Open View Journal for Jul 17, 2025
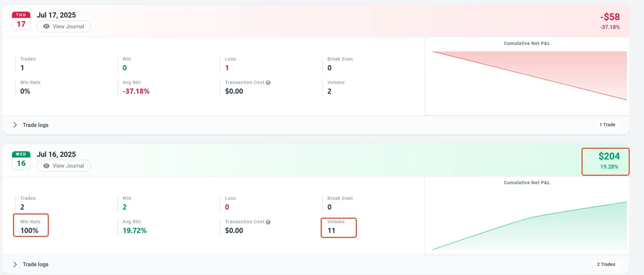 (x=64, y=26)
